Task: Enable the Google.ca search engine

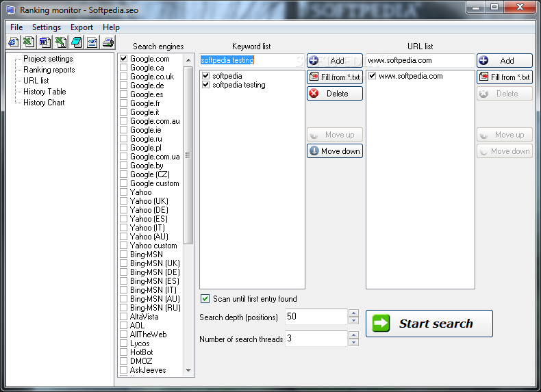Action: 123,68
